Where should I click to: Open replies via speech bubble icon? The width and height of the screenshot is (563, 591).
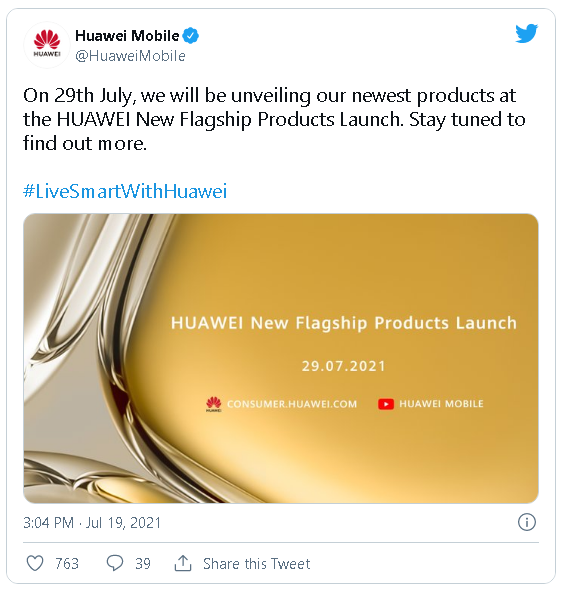115,563
